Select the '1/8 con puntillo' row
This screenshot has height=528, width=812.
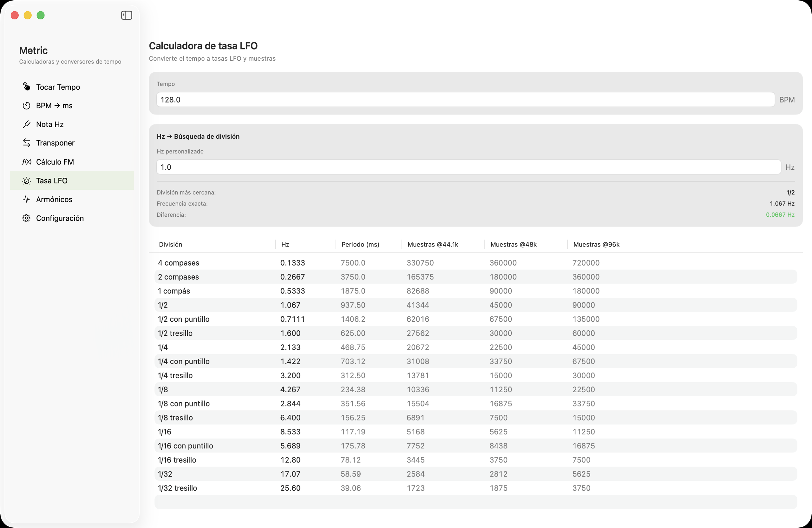tap(475, 403)
